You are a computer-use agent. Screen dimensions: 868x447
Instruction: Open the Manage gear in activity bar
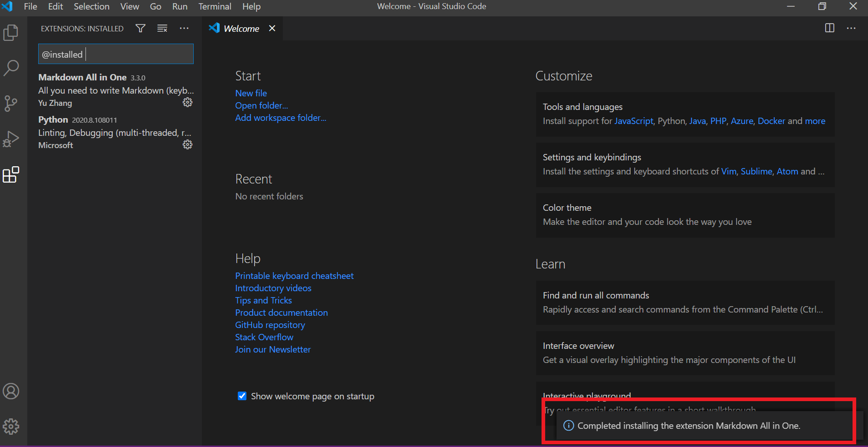coord(11,426)
